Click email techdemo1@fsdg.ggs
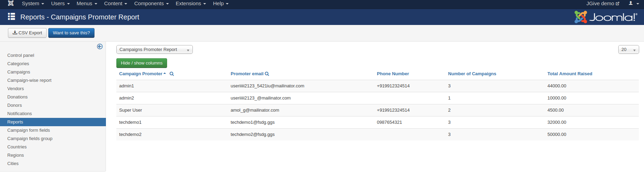The width and height of the screenshot is (644, 190). (x=253, y=122)
